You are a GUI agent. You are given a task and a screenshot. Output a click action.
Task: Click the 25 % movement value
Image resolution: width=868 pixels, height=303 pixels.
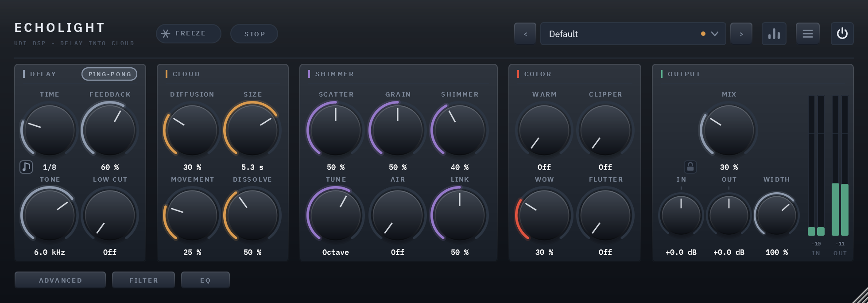click(x=192, y=252)
